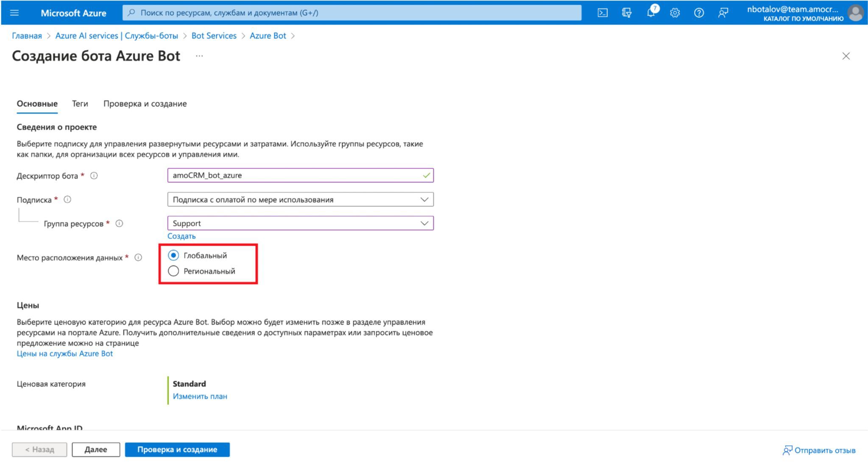Open the notifications bell

click(x=651, y=13)
